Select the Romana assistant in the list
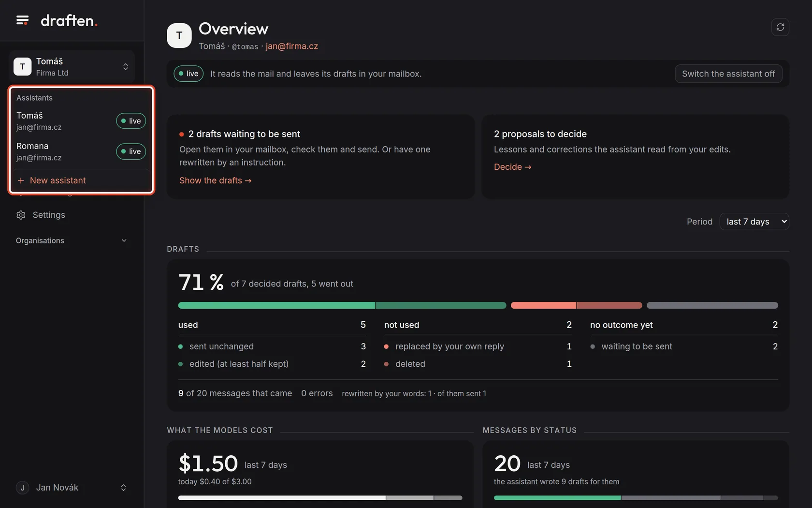 point(81,151)
